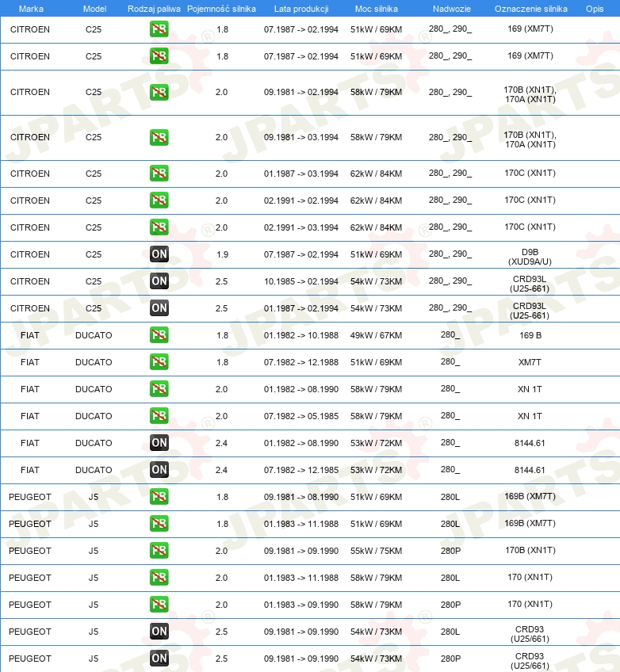Click PB icon for Peugeot J5 1.8 01.1983->11.1988
Image resolution: width=620 pixels, height=672 pixels.
[159, 524]
